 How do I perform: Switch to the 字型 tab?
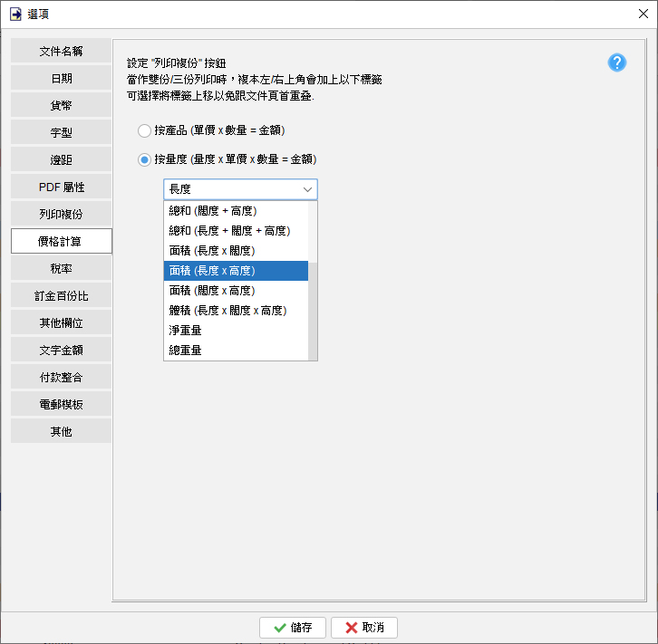coord(62,132)
